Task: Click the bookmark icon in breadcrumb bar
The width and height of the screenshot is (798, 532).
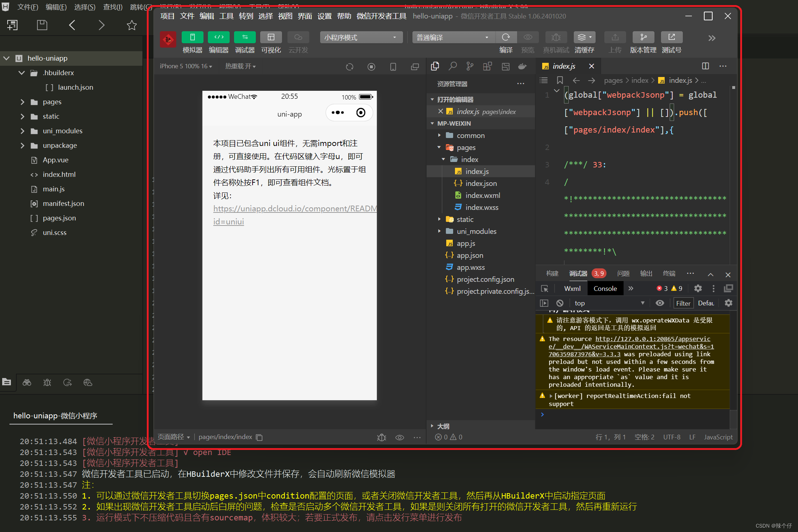Action: click(x=560, y=80)
